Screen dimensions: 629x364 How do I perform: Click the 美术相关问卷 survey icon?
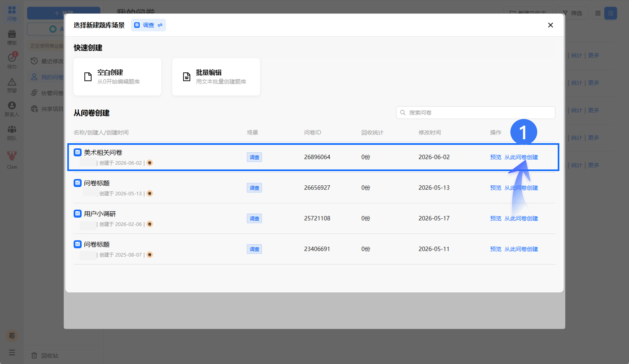pyautogui.click(x=78, y=152)
